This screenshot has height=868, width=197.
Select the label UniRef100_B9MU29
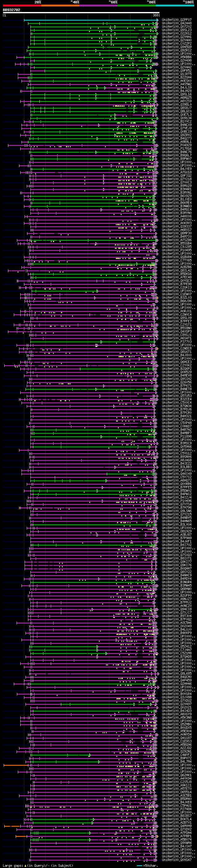pos(176,186)
